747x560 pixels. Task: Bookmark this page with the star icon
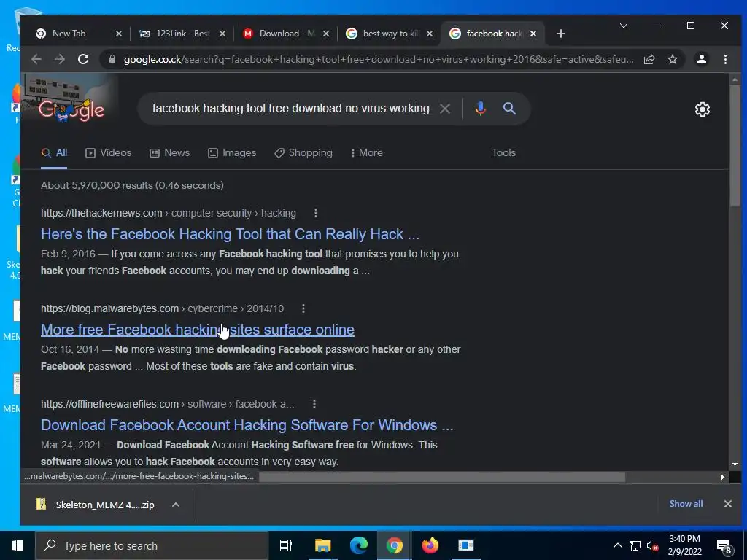pos(672,59)
